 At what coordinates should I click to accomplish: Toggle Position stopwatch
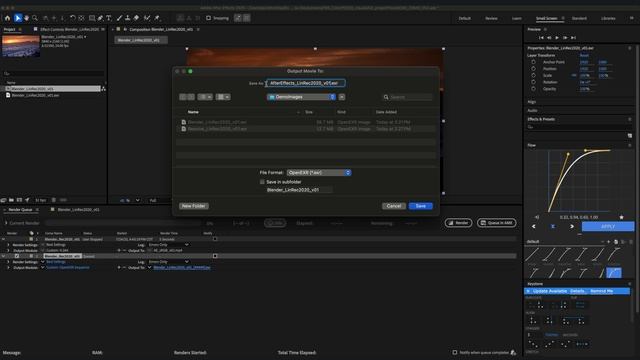533,69
